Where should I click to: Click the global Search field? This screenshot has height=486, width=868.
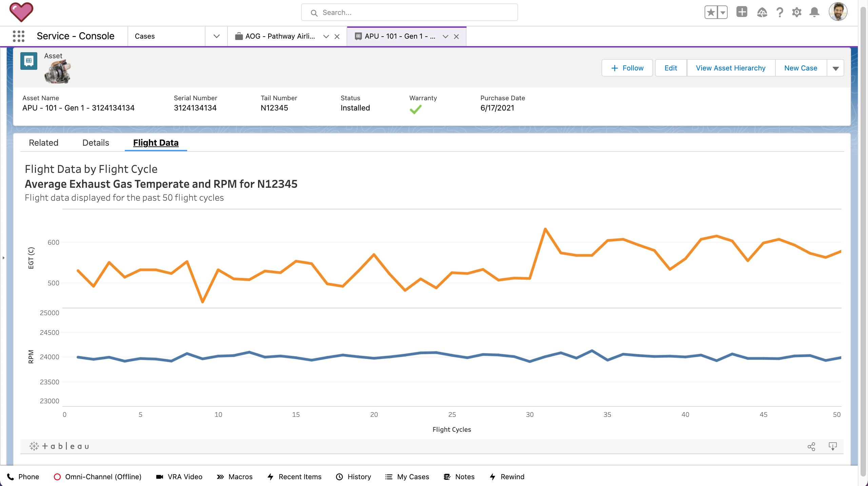point(409,13)
